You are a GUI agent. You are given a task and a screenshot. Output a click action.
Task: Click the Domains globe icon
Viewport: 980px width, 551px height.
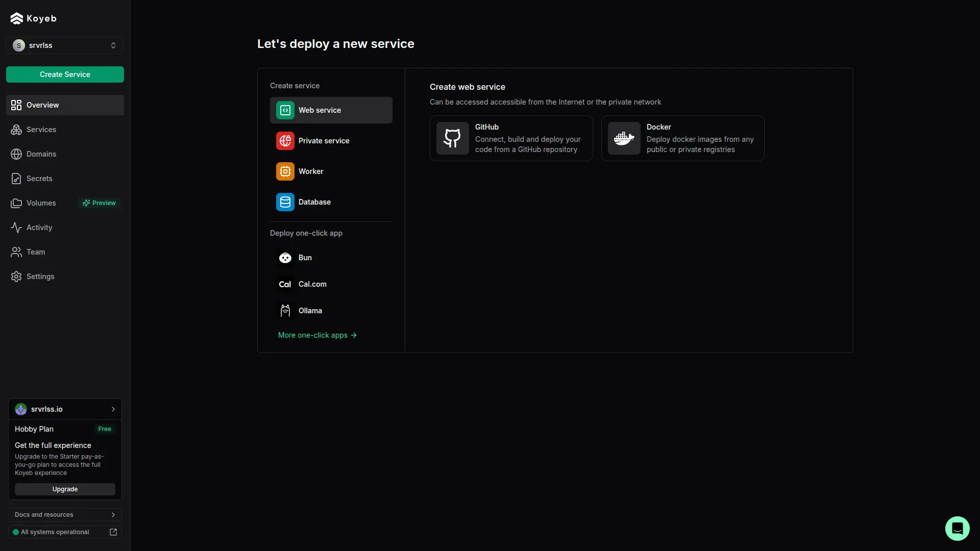click(16, 154)
